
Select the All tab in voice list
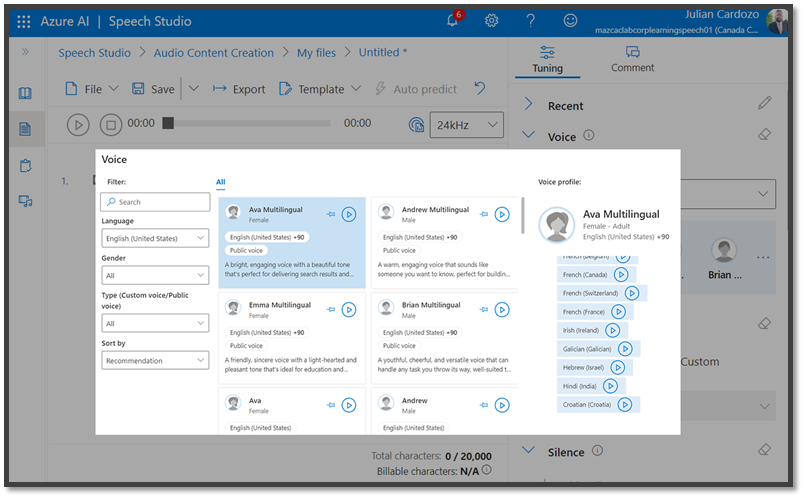[221, 182]
